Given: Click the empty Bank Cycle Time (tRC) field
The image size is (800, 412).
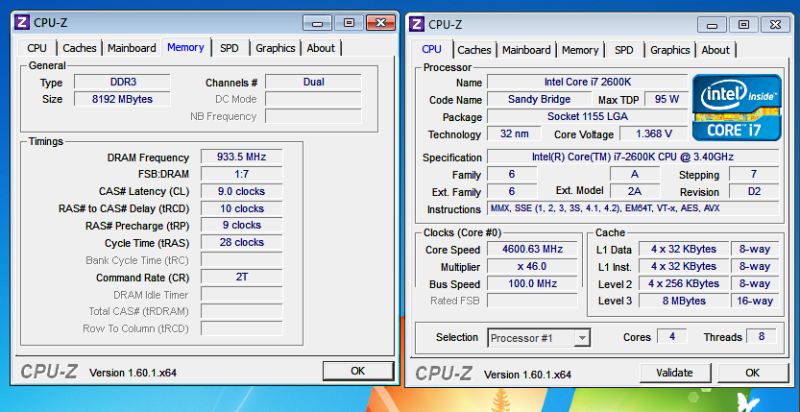Looking at the screenshot, I should 241,260.
